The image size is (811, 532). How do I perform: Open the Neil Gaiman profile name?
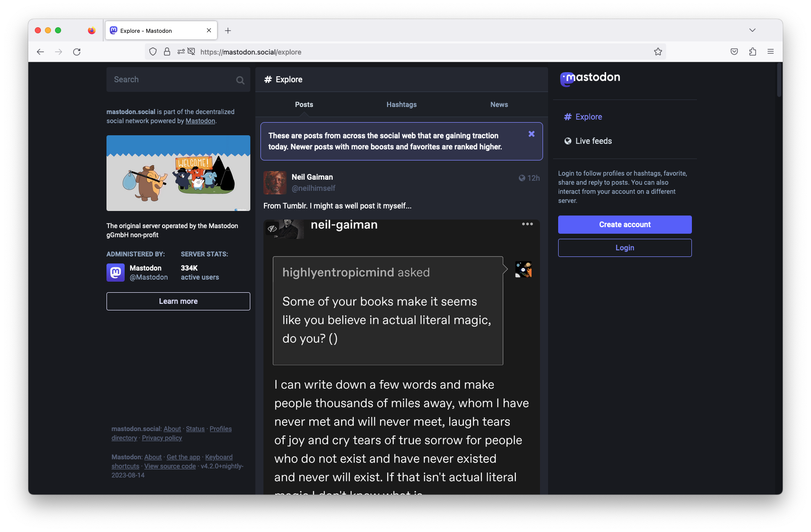(x=312, y=177)
